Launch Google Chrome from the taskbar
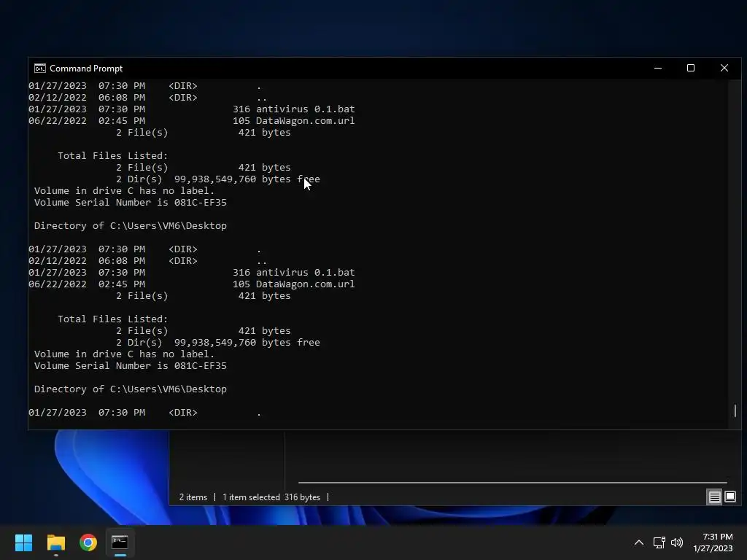747x560 pixels. pyautogui.click(x=88, y=542)
